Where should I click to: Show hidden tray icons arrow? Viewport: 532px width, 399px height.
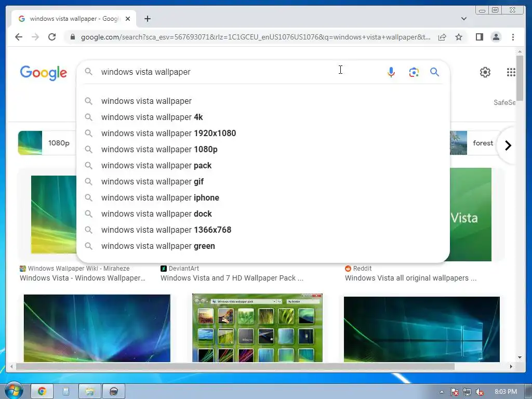442,392
